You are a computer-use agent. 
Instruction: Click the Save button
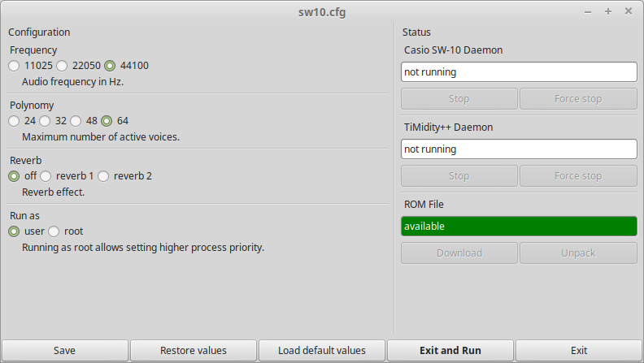click(x=64, y=351)
